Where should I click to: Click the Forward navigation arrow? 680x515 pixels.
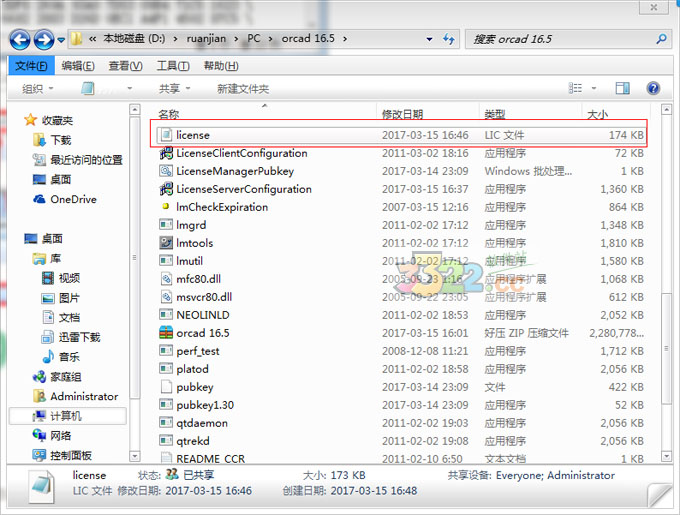tap(44, 39)
